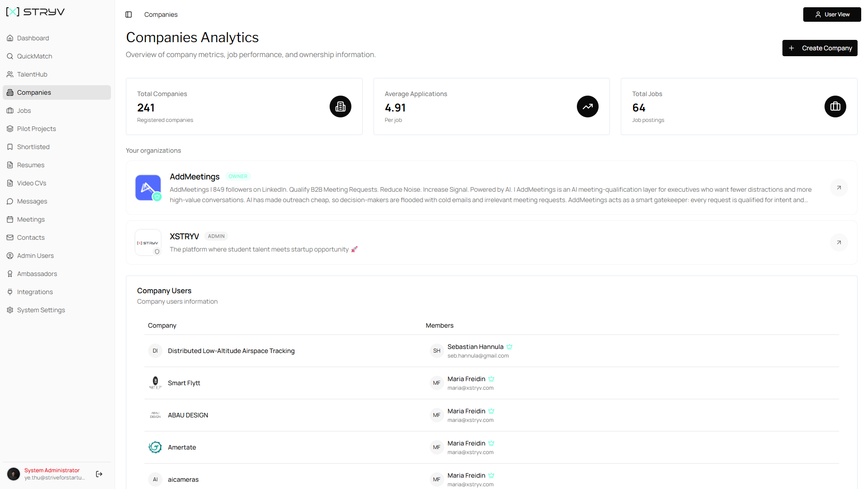Click the AddMeetings company logo
Image resolution: width=868 pixels, height=489 pixels.
tap(148, 188)
